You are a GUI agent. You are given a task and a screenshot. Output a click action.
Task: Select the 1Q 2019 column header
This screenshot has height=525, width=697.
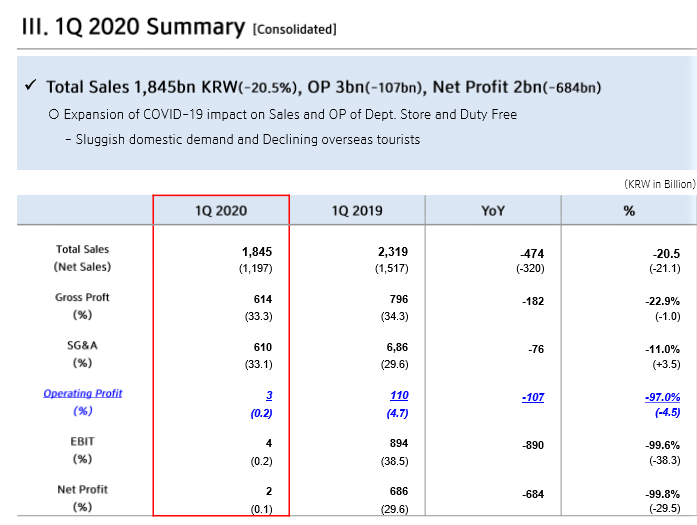357,211
